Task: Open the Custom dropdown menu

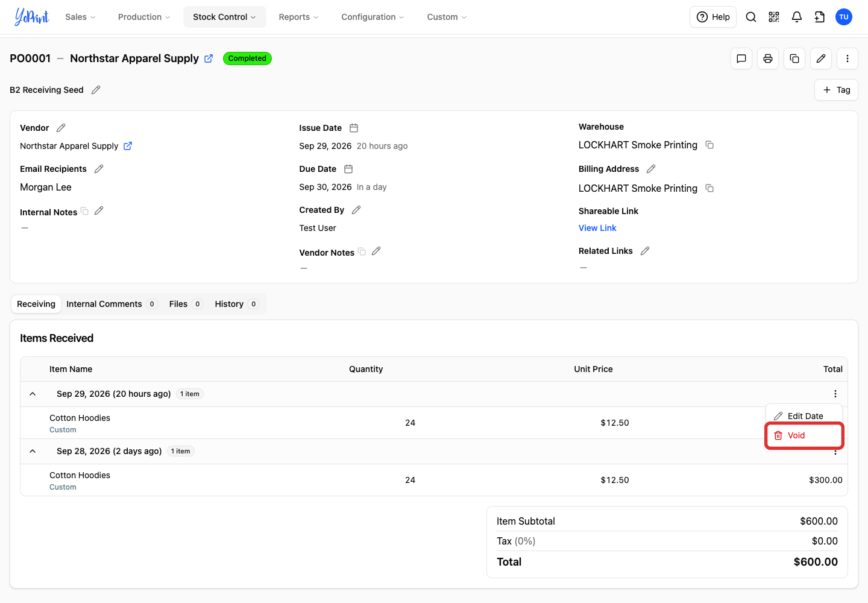Action: [x=447, y=17]
